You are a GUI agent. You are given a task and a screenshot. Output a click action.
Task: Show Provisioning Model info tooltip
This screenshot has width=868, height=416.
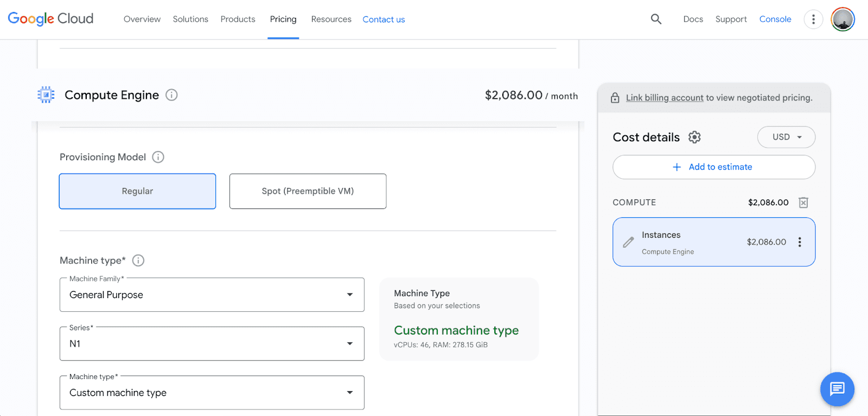click(x=158, y=157)
